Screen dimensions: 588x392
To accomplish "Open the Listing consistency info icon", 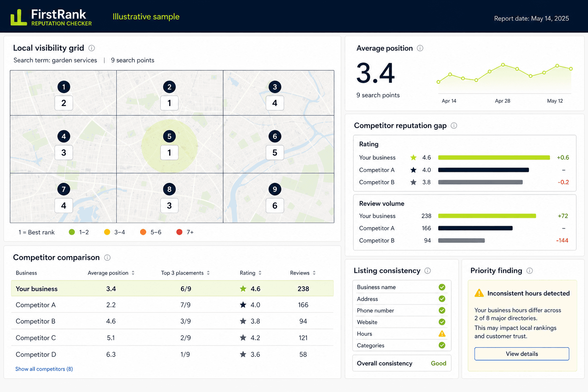I will pos(428,271).
